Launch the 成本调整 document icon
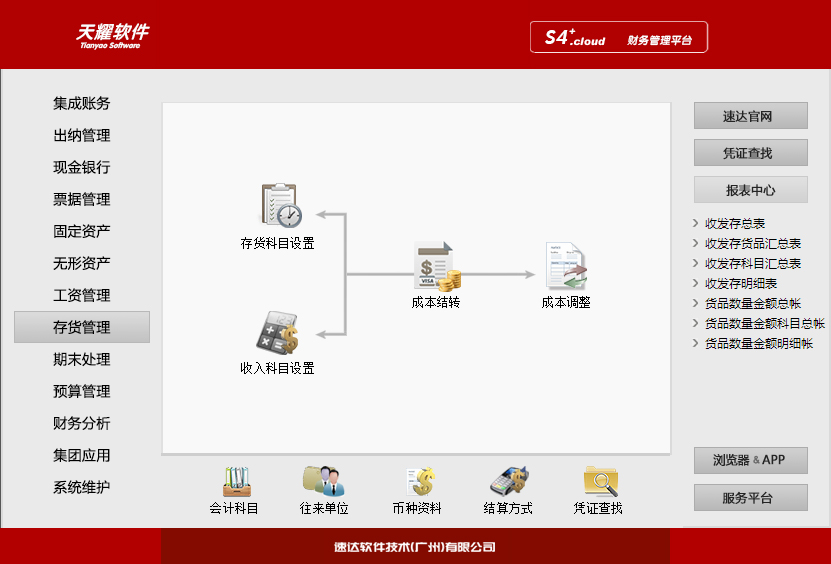Screen dimensions: 831x564 click(565, 267)
